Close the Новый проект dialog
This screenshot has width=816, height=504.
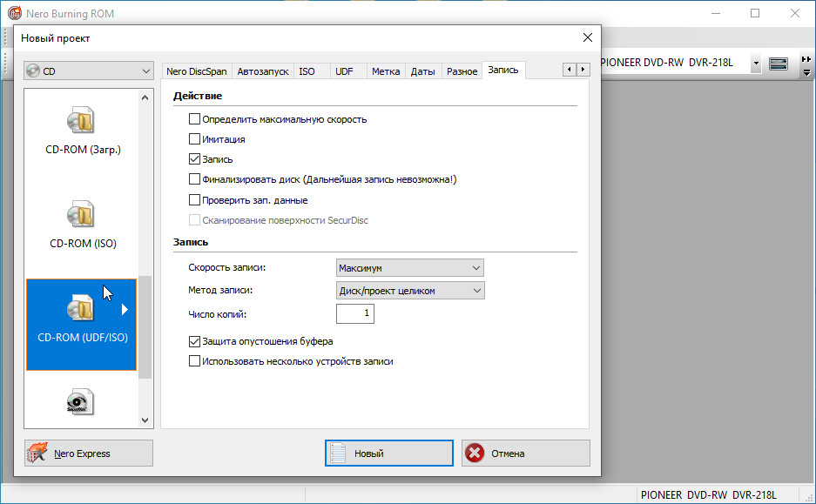588,37
